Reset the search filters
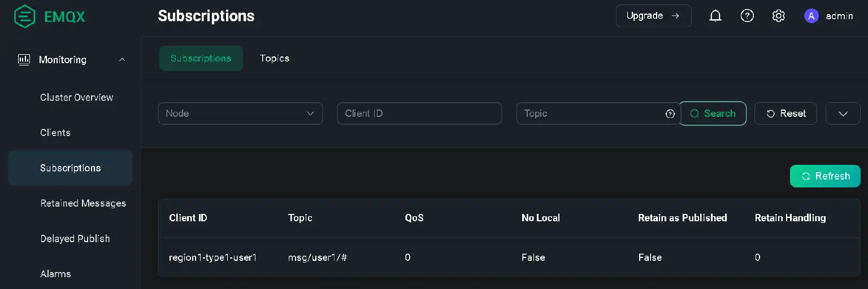The width and height of the screenshot is (868, 289). click(x=785, y=113)
